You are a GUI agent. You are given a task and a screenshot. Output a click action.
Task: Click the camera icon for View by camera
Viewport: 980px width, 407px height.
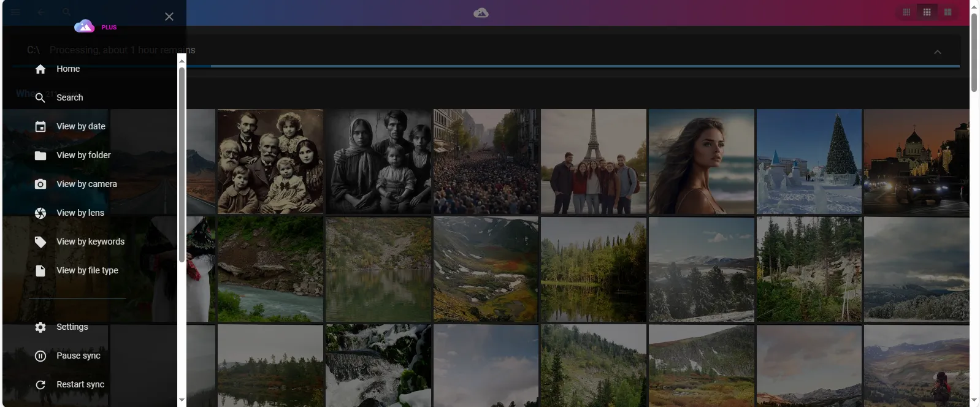click(40, 184)
